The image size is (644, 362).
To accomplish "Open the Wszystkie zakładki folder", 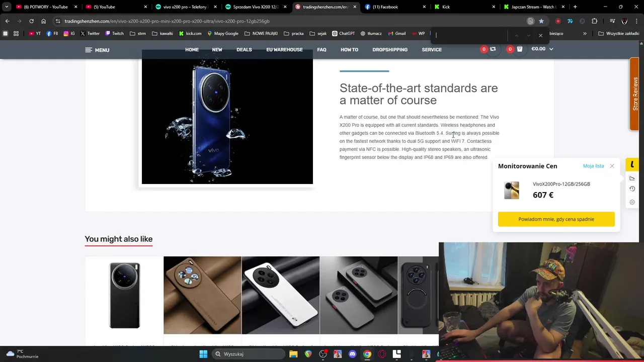I will pyautogui.click(x=618, y=34).
